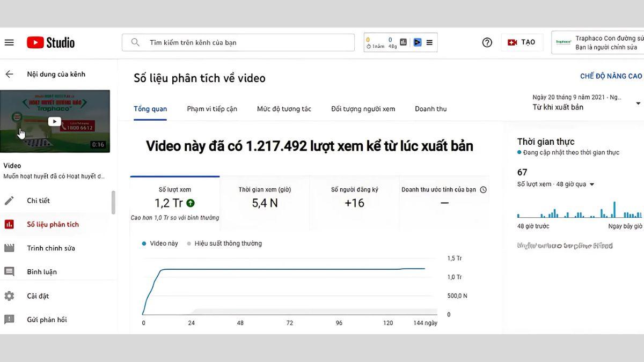Image resolution: width=644 pixels, height=362 pixels.
Task: Open Cài đặt settings in sidebar
Action: pos(38,296)
